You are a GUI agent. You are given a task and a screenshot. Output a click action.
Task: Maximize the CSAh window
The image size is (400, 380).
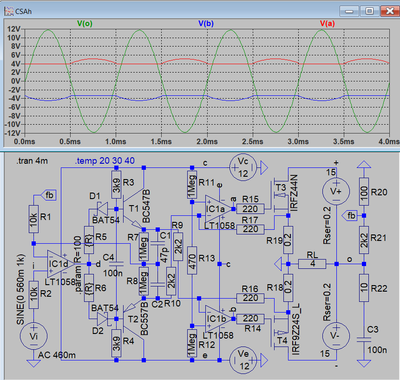(x=369, y=11)
